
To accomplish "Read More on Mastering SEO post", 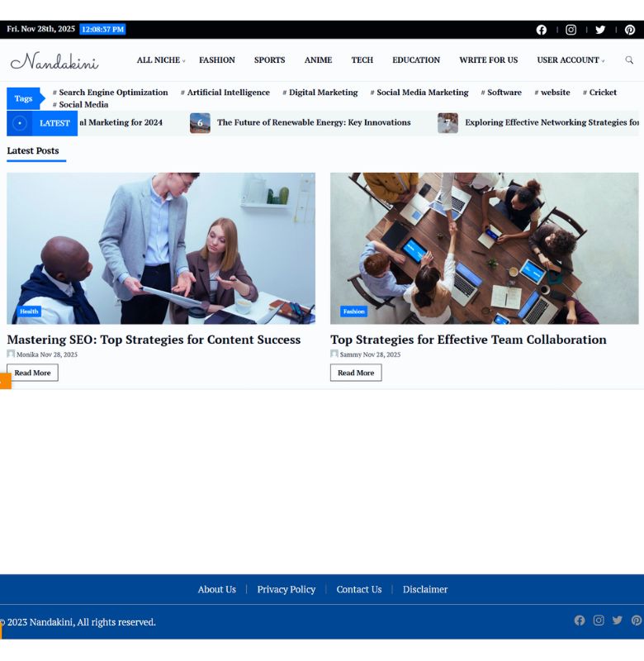I will (x=32, y=373).
